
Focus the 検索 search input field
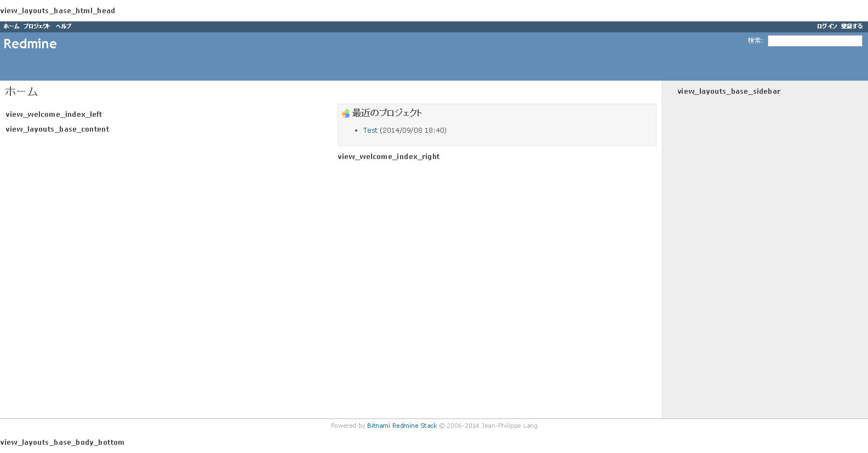(815, 41)
